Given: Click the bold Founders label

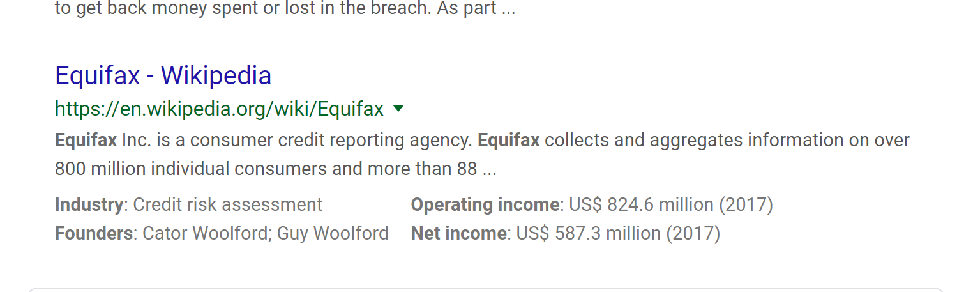Looking at the screenshot, I should click(x=94, y=233).
